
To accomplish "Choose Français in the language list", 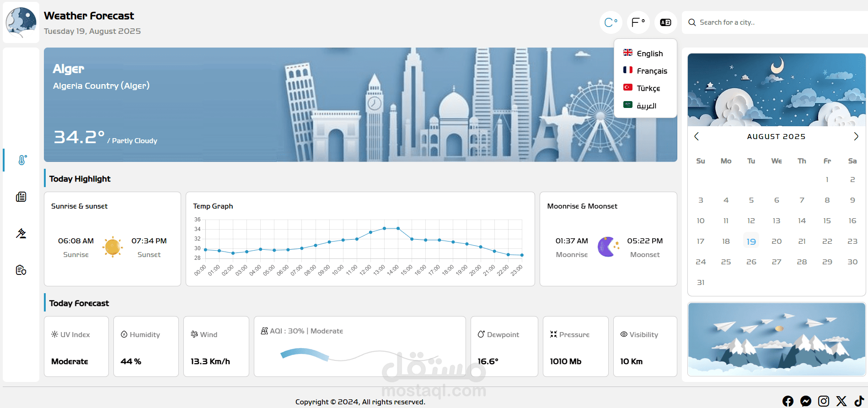I will 645,71.
